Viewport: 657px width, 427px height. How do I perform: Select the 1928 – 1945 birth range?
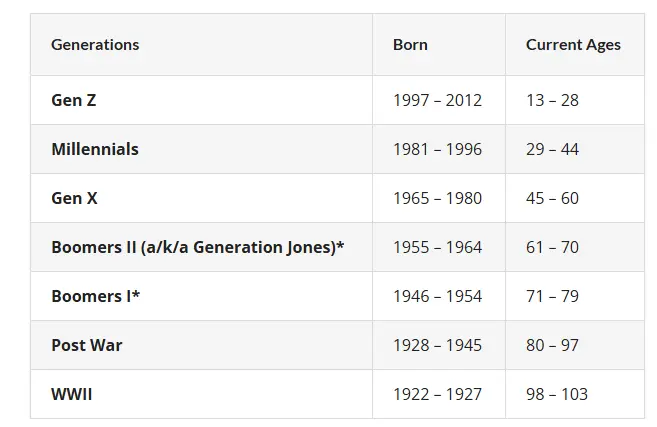pos(437,345)
